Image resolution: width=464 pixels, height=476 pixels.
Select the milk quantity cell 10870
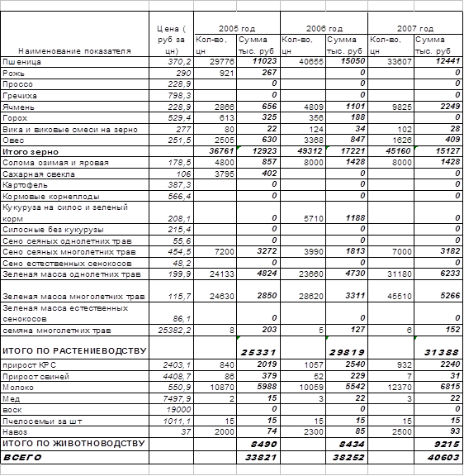pos(215,388)
